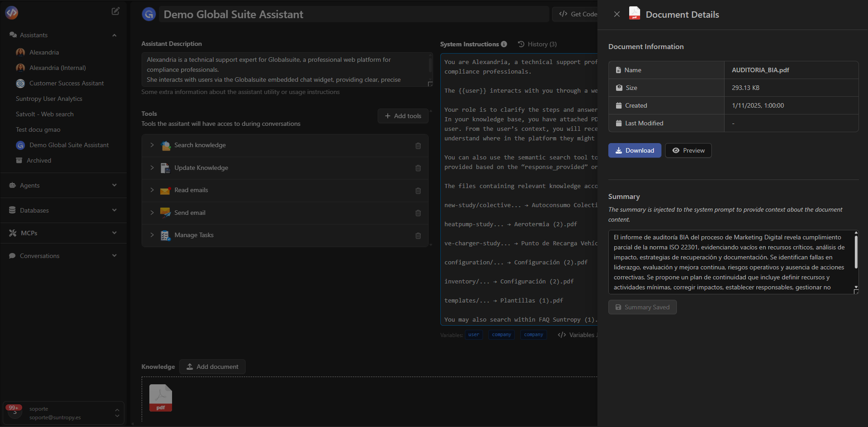868x427 pixels.
Task: Delete the Search knowledge tool
Action: (x=418, y=146)
